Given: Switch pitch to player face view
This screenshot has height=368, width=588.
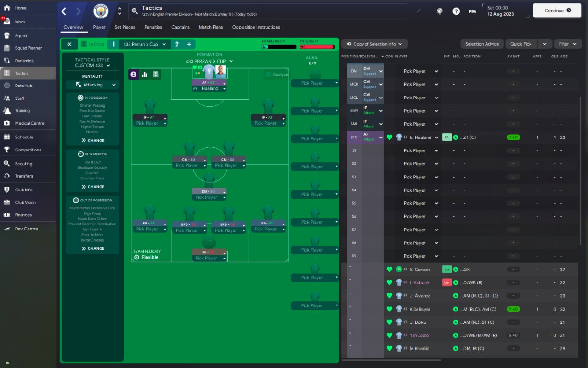Looking at the screenshot, I should [x=134, y=74].
